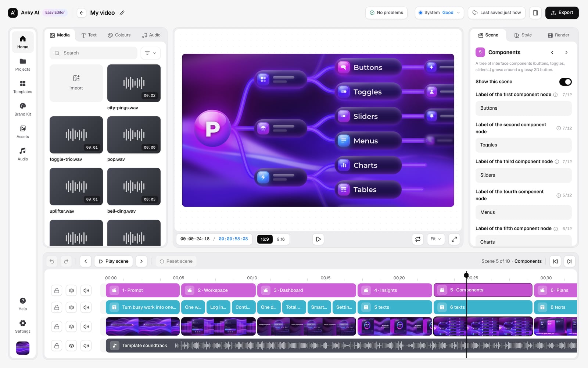Click the redo arrow in the timeline toolbar
Viewport: 588px width, 368px height.
click(66, 261)
